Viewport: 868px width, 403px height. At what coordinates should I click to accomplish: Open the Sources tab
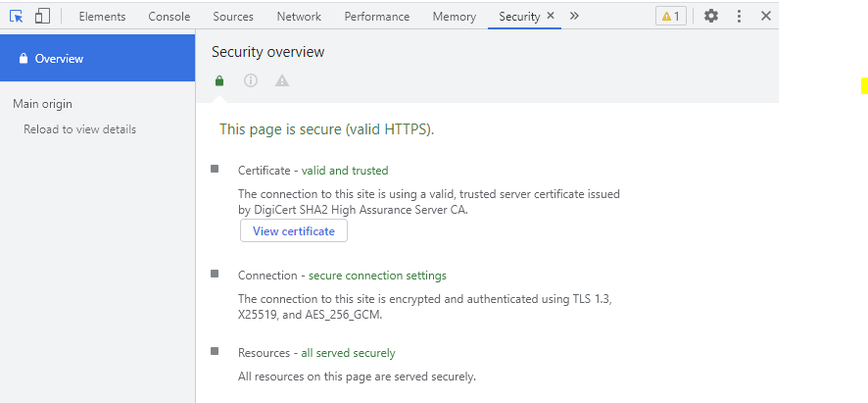233,17
